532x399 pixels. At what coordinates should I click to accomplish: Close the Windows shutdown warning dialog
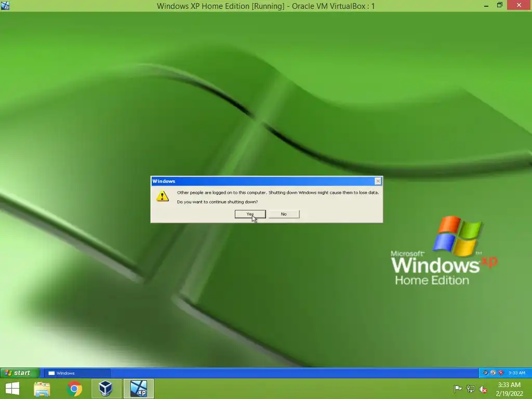[378, 181]
